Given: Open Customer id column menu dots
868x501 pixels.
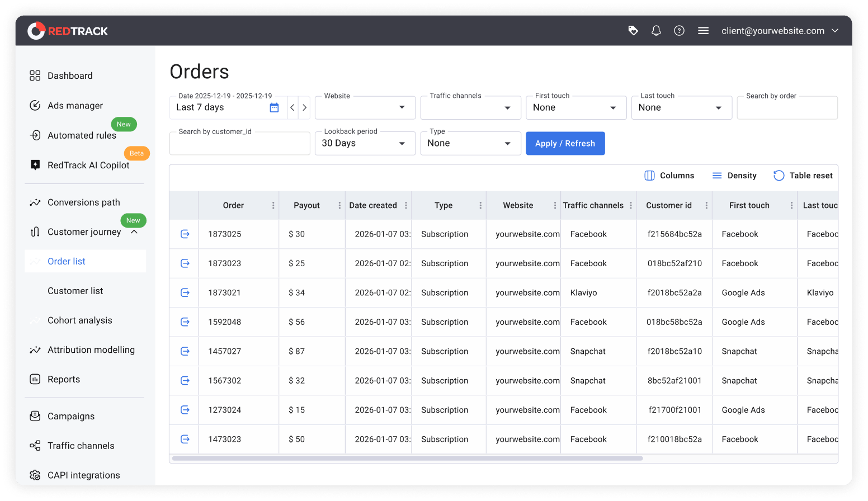Looking at the screenshot, I should click(706, 205).
